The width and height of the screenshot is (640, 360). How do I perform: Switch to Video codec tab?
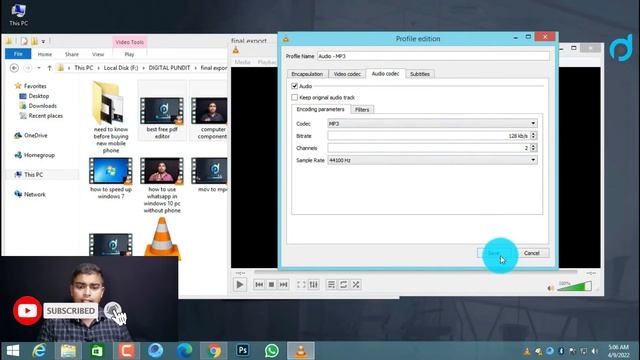point(347,74)
